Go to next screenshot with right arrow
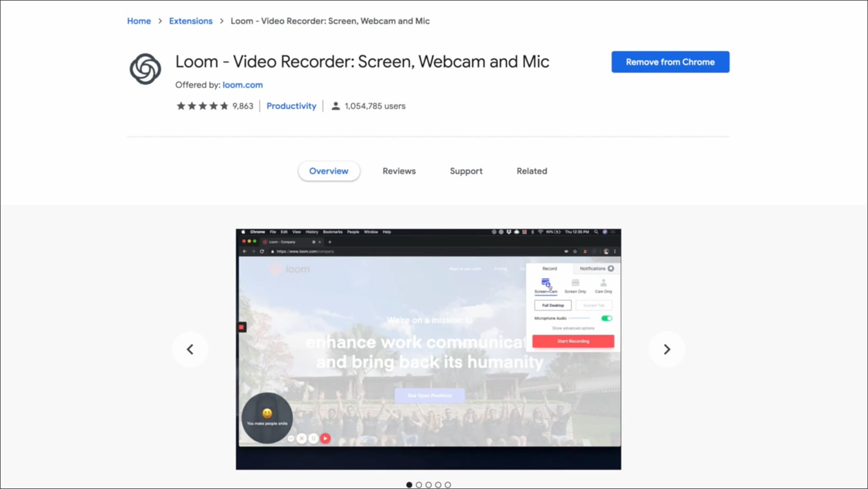The width and height of the screenshot is (868, 489). coord(667,349)
